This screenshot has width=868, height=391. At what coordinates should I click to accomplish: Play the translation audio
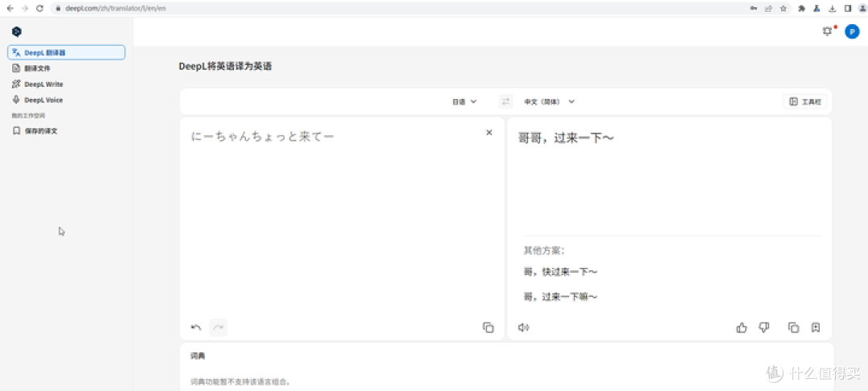(x=524, y=328)
